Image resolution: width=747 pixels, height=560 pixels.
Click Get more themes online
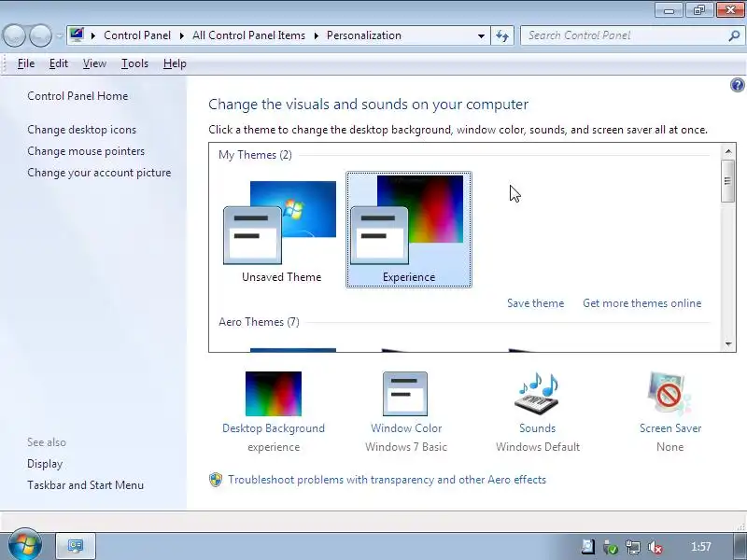point(641,303)
